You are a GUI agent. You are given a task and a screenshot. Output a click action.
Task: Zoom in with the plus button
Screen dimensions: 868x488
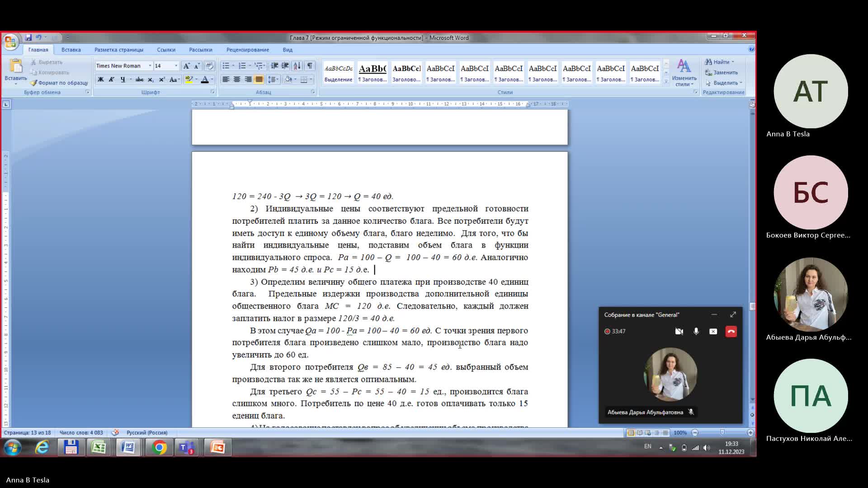click(x=750, y=433)
